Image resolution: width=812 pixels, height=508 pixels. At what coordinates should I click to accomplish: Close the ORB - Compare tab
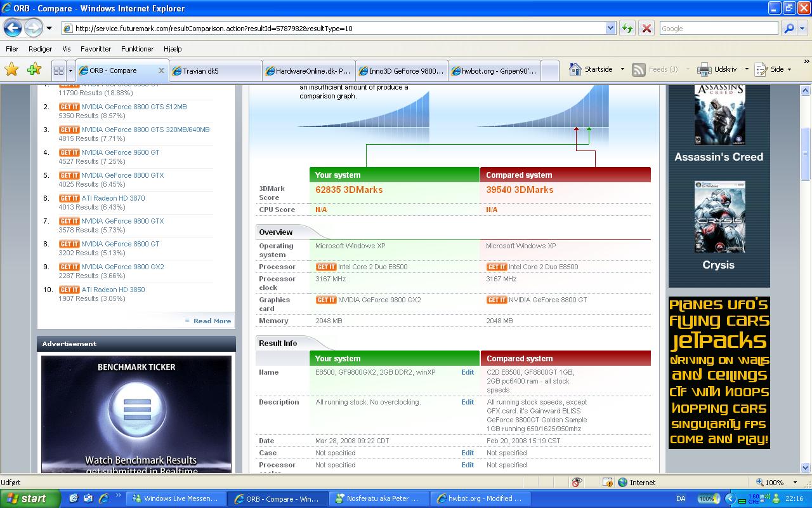tap(161, 70)
